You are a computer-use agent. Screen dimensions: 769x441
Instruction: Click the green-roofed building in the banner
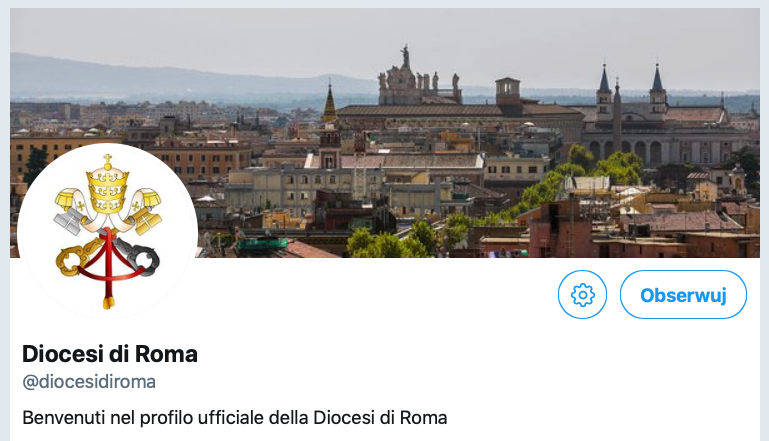263,243
